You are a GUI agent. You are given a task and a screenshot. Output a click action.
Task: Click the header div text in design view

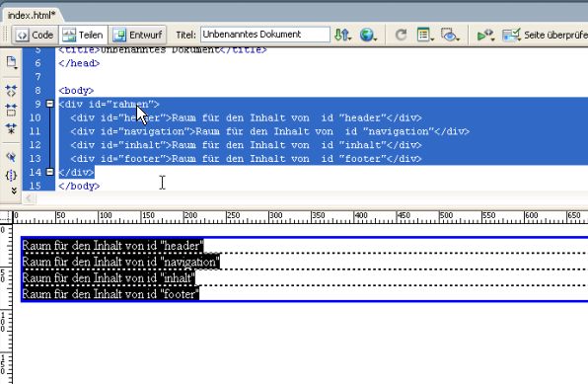(x=112, y=246)
